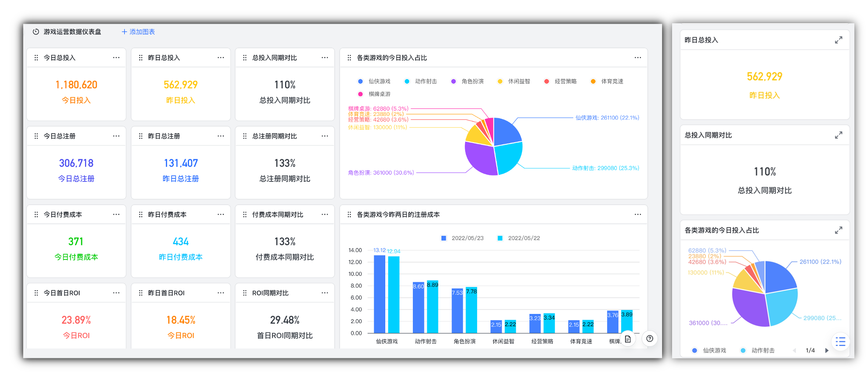Click the 434 昨日付费成本 value
The height and width of the screenshot is (382, 868).
[x=181, y=241]
